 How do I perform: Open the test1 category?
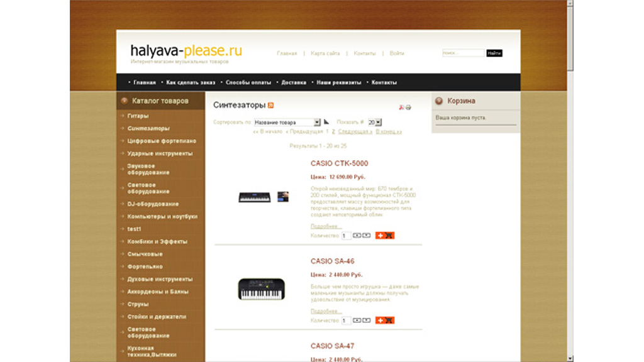pos(134,229)
